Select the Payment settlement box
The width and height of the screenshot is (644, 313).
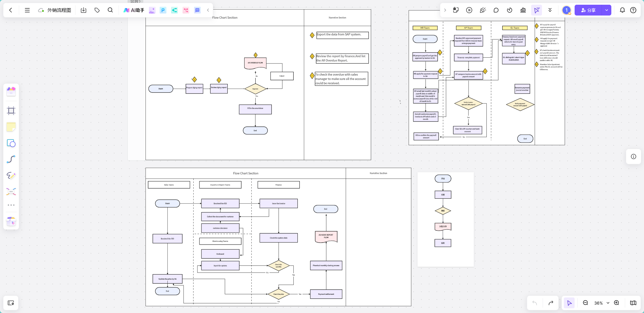tap(326, 294)
